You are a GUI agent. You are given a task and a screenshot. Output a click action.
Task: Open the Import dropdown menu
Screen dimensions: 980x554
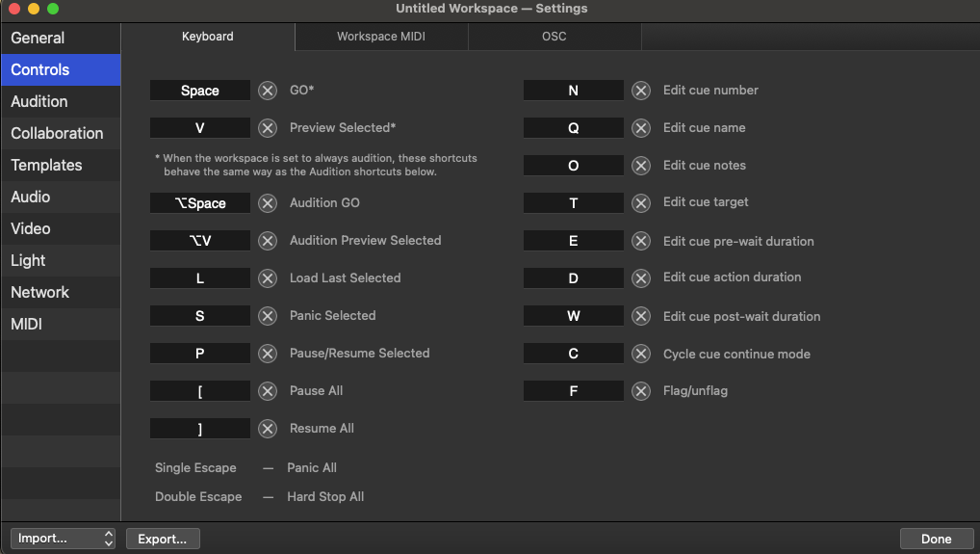point(64,539)
